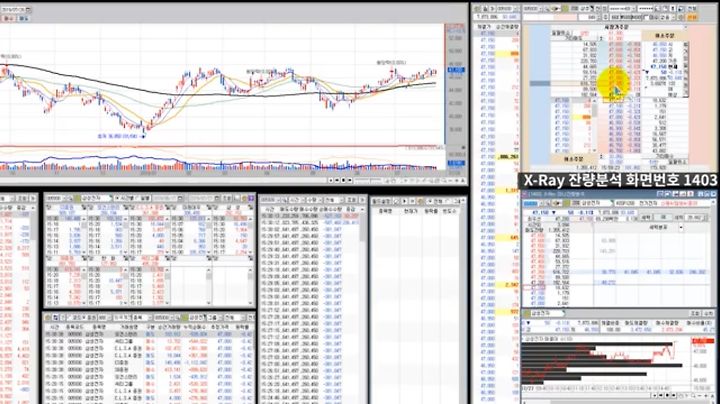Click the green icon beside 삼성전자 in the bottom-right volume window
This screenshot has width=720, height=404.
pyautogui.click(x=526, y=314)
